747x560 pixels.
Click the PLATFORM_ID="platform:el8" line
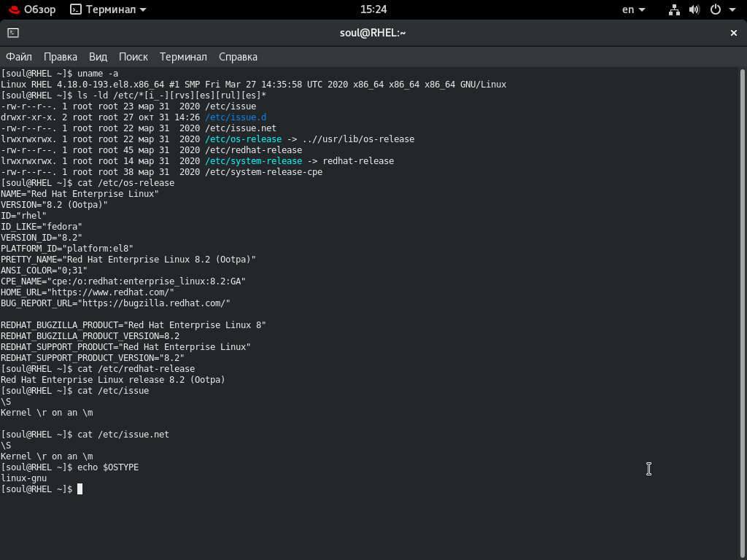pyautogui.click(x=66, y=249)
